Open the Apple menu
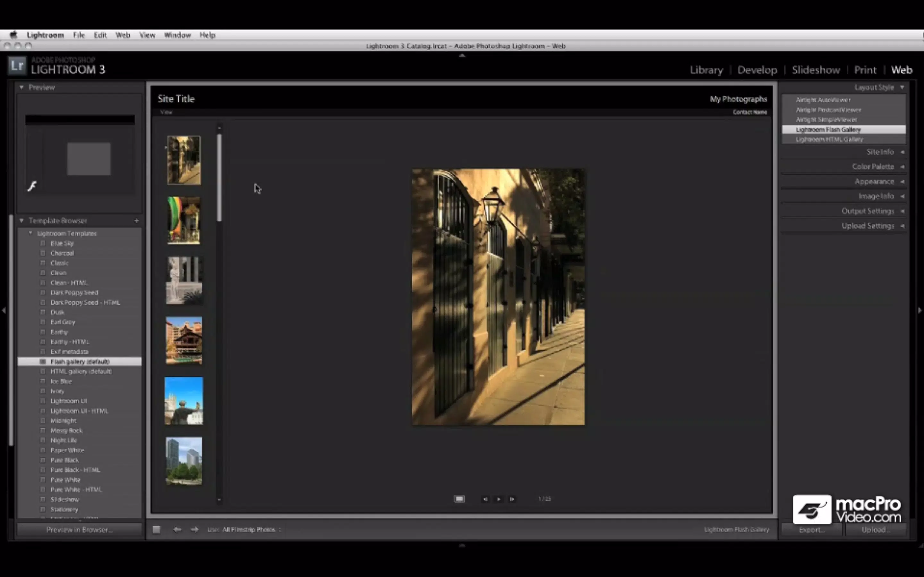924x577 pixels. 13,35
